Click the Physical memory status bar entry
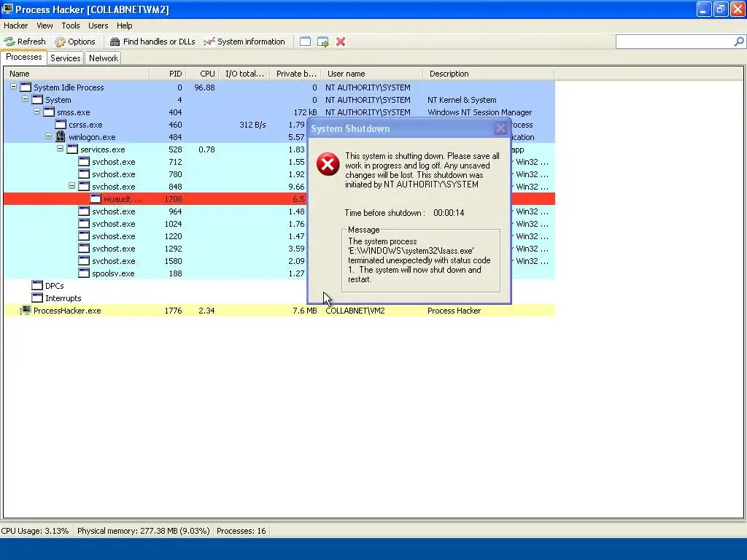 pyautogui.click(x=144, y=531)
